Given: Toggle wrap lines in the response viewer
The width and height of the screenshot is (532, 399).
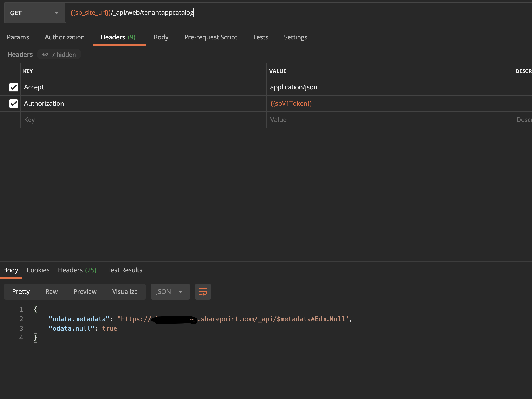Looking at the screenshot, I should 203,291.
